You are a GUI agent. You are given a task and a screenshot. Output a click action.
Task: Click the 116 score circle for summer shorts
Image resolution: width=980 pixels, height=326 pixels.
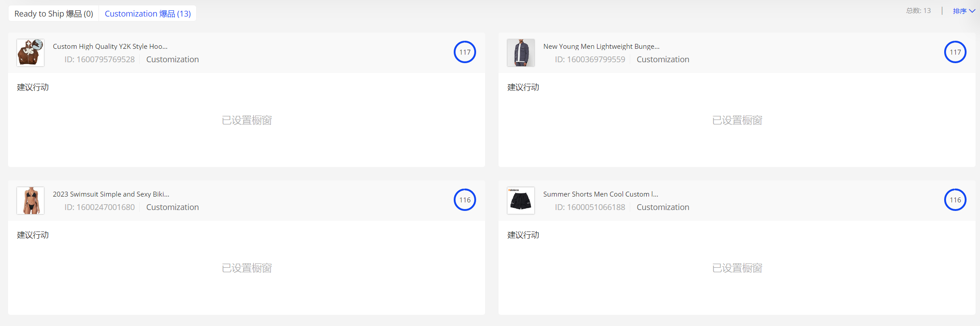[x=955, y=200]
